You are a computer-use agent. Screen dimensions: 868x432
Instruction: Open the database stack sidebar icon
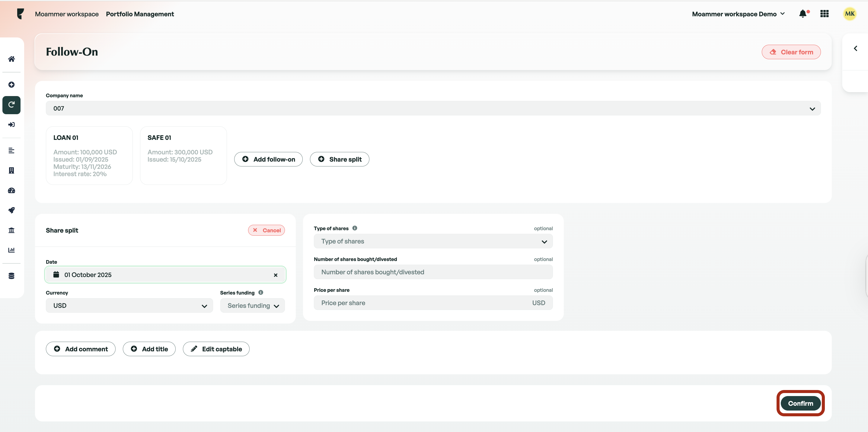pyautogui.click(x=11, y=276)
